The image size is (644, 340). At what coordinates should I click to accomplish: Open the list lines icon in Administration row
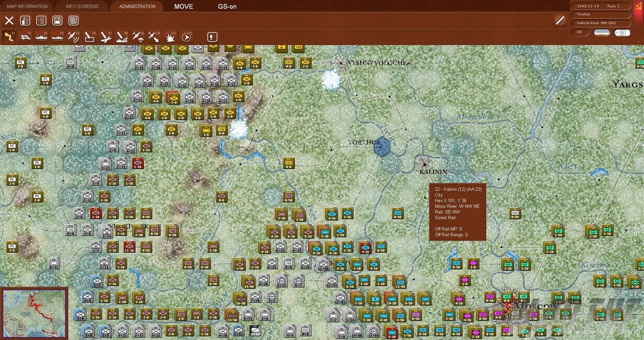tap(41, 20)
